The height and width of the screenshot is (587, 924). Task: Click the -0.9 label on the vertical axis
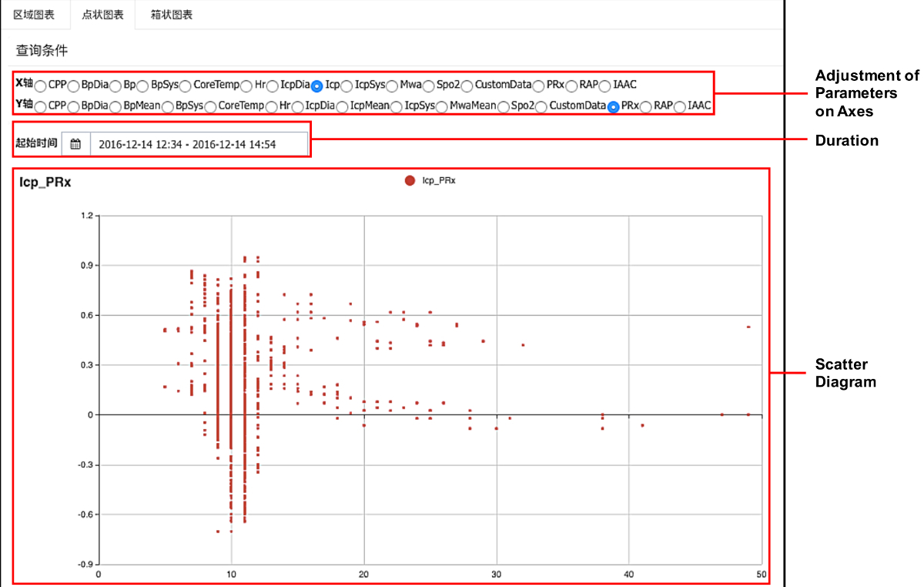click(x=84, y=564)
